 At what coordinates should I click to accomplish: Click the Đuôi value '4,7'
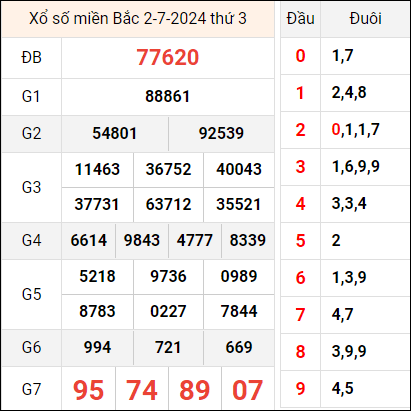click(343, 315)
